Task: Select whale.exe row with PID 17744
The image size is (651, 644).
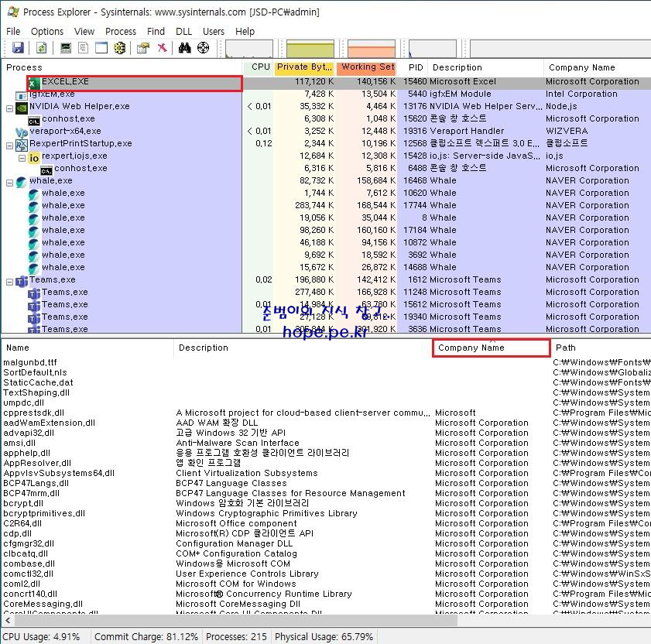Action: pyautogui.click(x=326, y=207)
